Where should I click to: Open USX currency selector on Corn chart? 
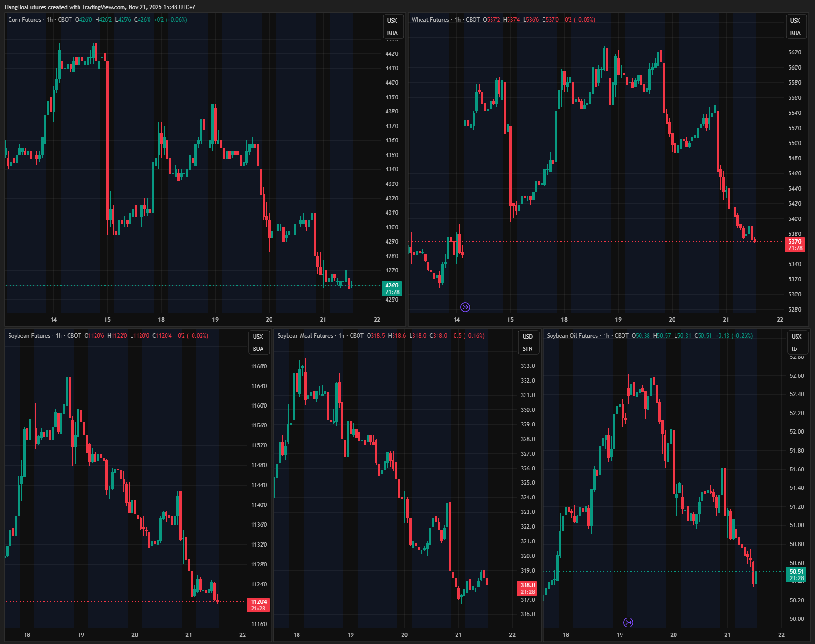pyautogui.click(x=392, y=21)
